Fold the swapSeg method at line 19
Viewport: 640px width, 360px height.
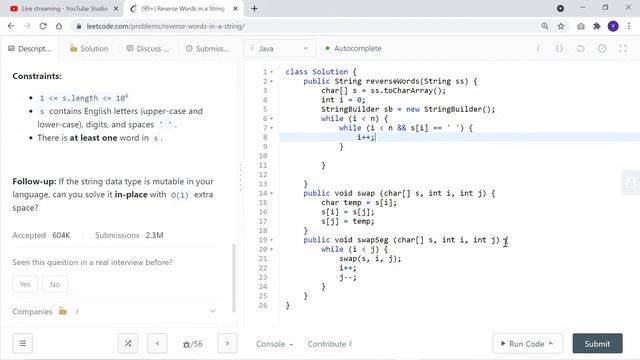[272, 240]
